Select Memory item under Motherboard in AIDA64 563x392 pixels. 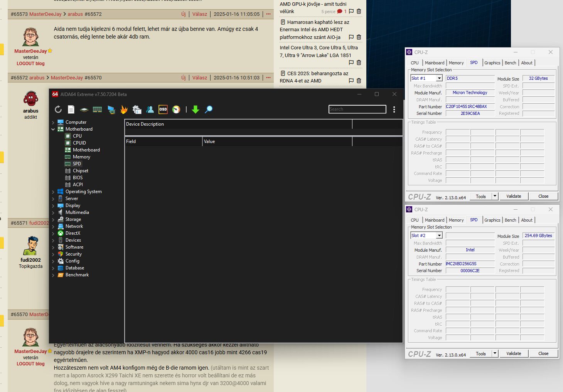pos(81,157)
